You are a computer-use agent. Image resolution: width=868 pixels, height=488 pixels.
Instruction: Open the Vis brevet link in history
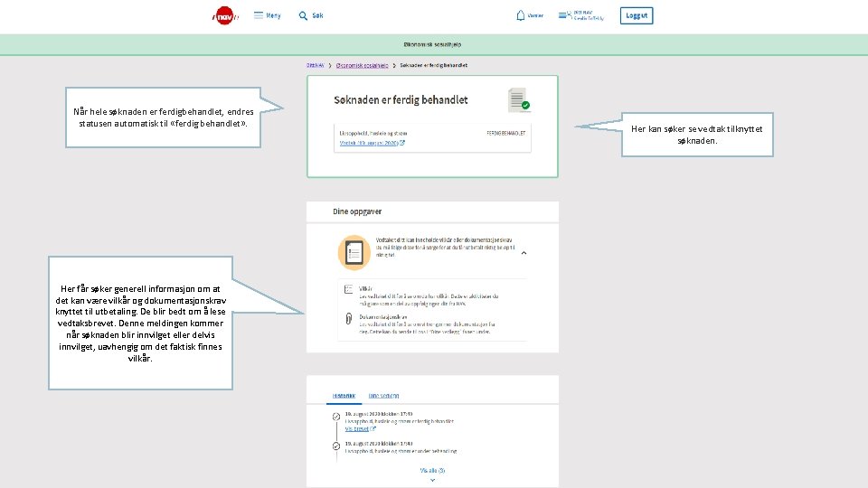[x=361, y=428]
